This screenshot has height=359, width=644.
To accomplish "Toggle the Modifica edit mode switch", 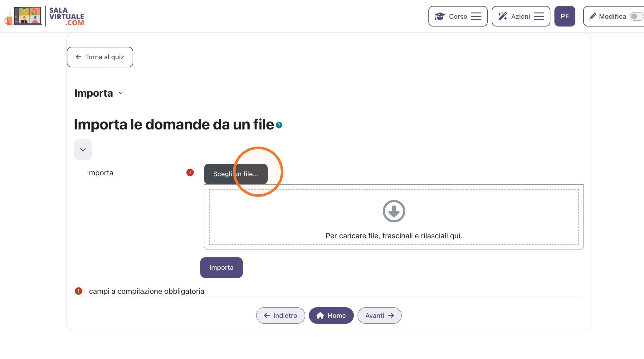I will (637, 16).
